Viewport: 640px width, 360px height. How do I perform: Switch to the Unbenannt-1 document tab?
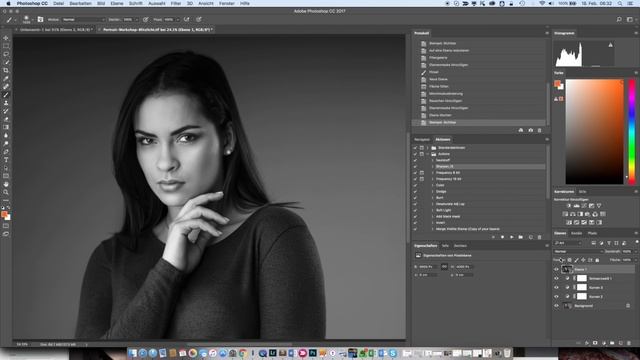coord(56,30)
